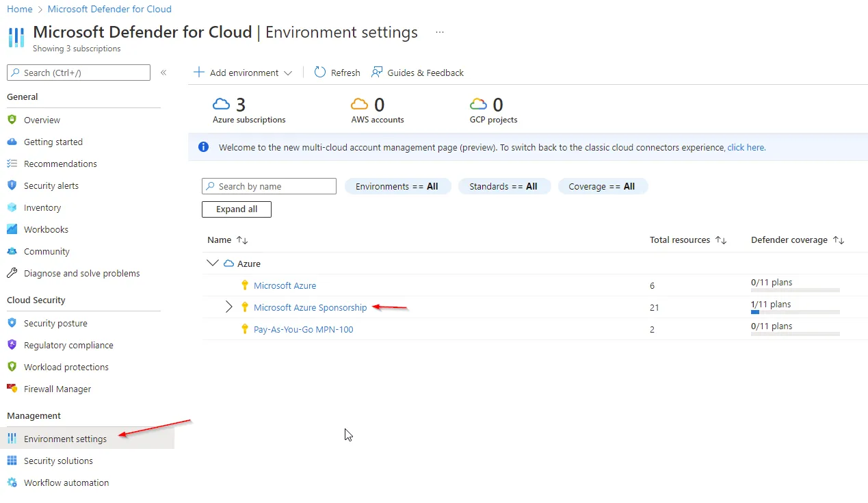Click the Microsoft Defender for Cloud breadcrumb
This screenshot has height=503, width=868.
(109, 9)
